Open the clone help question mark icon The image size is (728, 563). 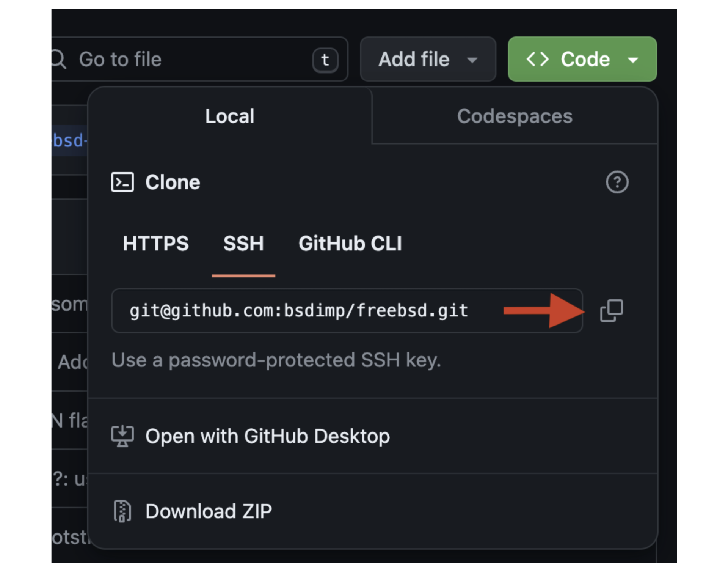pos(617,182)
